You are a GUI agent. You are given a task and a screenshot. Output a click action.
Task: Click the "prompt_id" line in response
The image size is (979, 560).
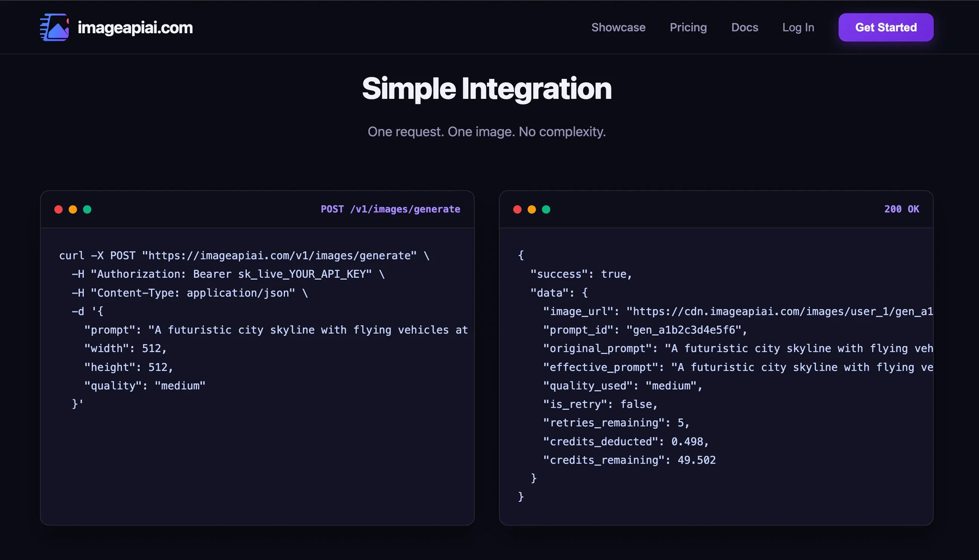(645, 330)
